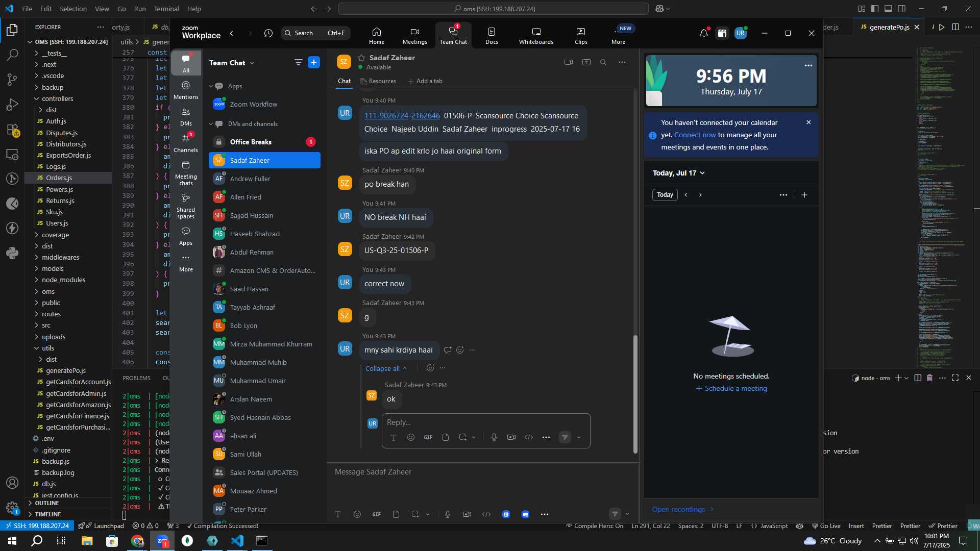Search within Sadaf Zaheer chat
980x551 pixels.
tap(603, 62)
